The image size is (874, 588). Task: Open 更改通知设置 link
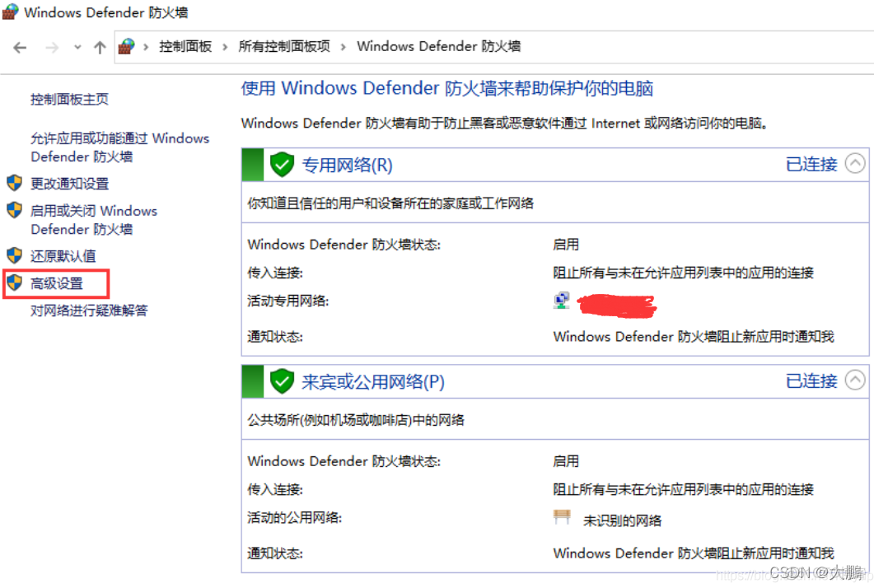pyautogui.click(x=70, y=184)
